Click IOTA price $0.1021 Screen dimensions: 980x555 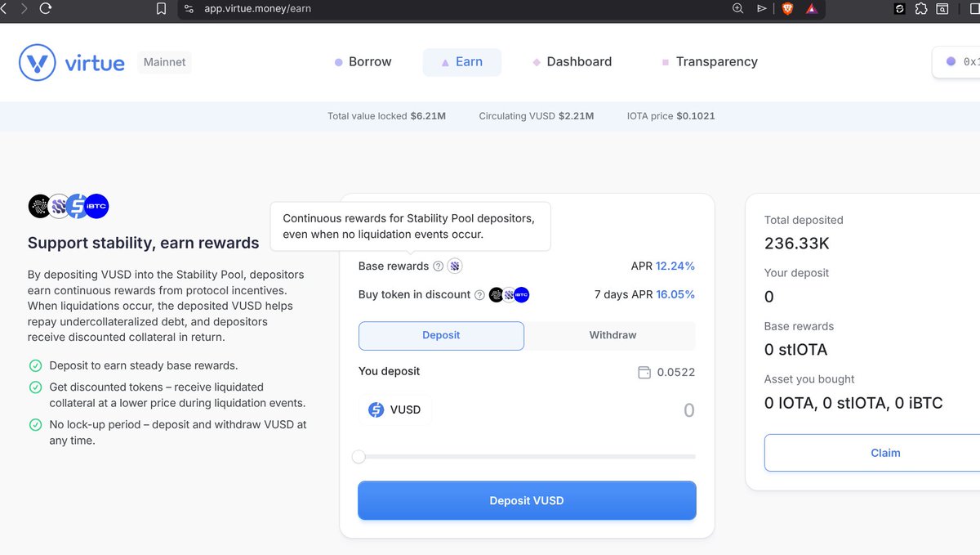[x=671, y=116]
